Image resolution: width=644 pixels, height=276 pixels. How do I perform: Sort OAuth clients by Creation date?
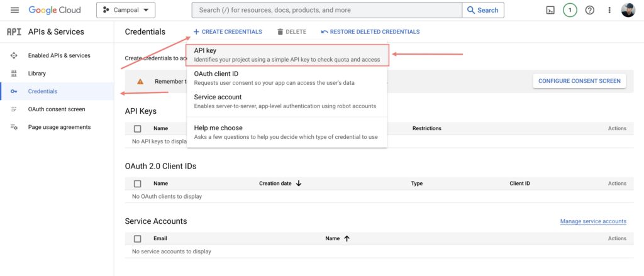coord(280,184)
